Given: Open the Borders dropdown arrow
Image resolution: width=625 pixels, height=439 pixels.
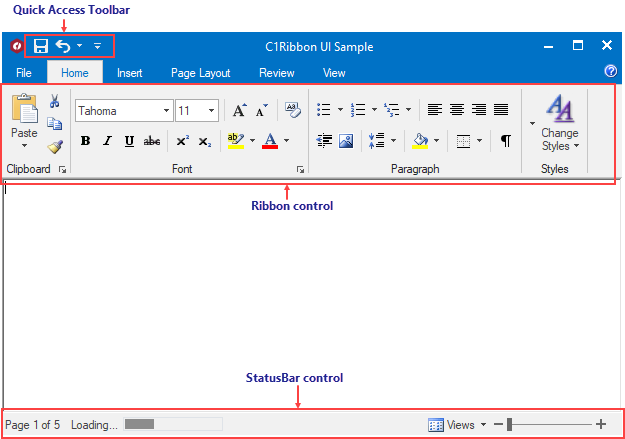Looking at the screenshot, I should (x=480, y=141).
